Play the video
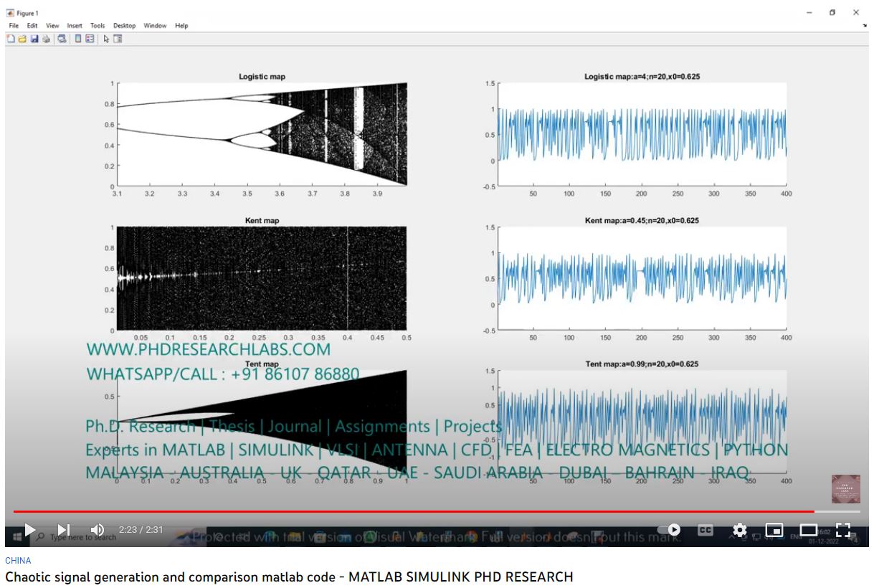This screenshot has width=874, height=588. [29, 530]
